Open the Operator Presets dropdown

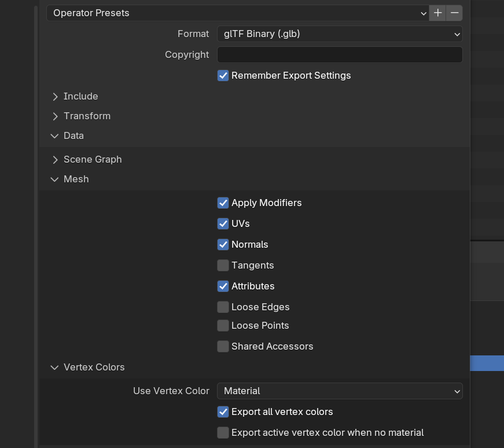237,13
